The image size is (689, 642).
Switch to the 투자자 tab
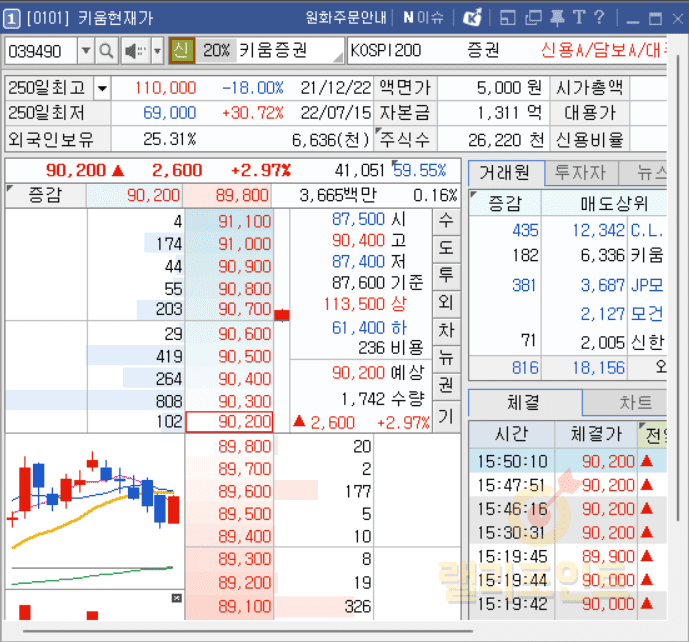[x=583, y=173]
